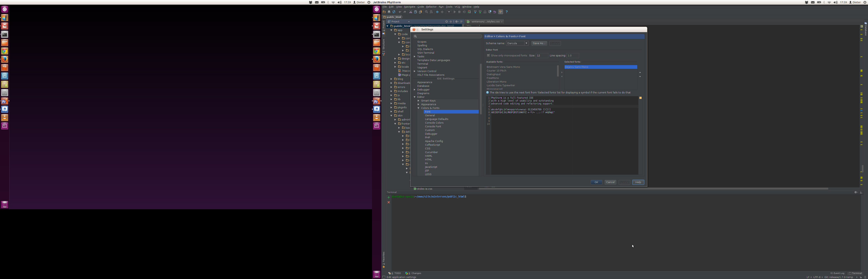This screenshot has width=868, height=279.
Task: Select Console Font in settings tree
Action: pyautogui.click(x=433, y=127)
